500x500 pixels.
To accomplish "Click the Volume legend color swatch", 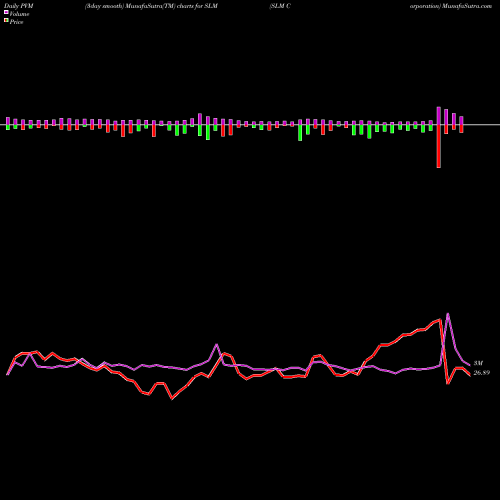I will click(6, 12).
